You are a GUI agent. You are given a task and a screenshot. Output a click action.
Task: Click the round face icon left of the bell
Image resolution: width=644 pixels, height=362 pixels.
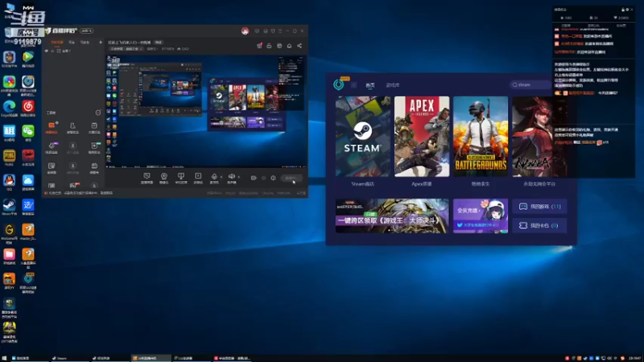click(279, 46)
